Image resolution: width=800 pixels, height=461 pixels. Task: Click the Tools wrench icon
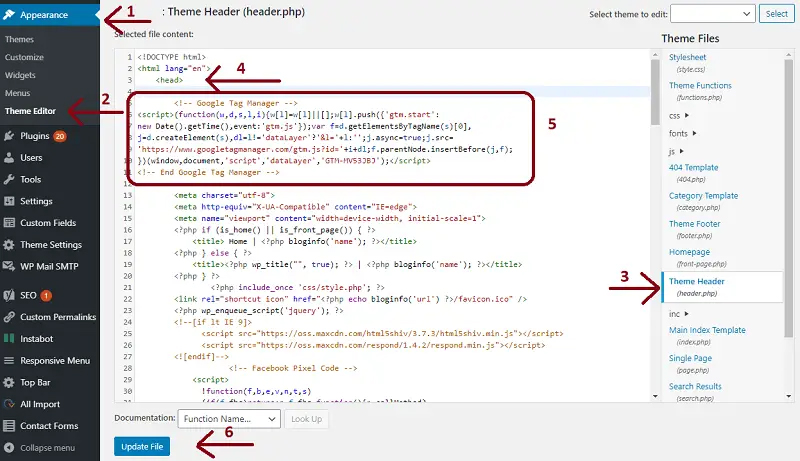(x=9, y=180)
